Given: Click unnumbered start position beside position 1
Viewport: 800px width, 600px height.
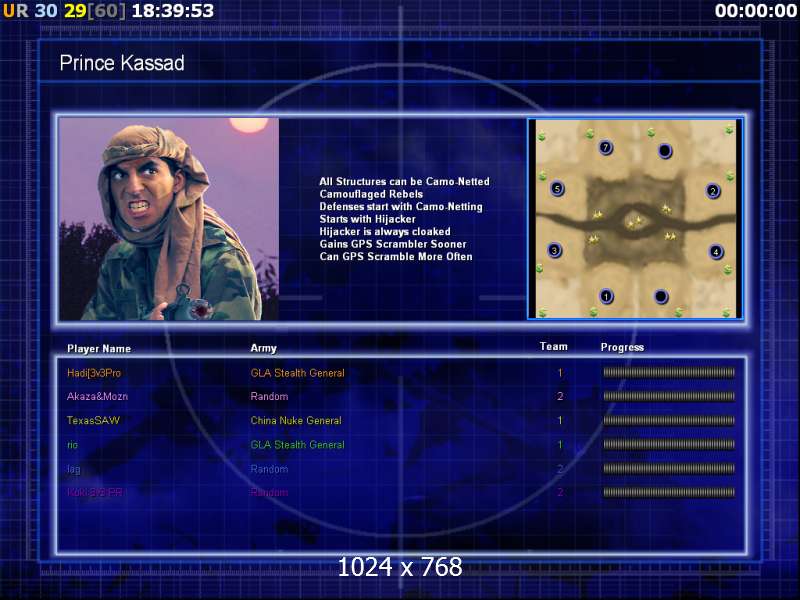Looking at the screenshot, I should pos(661,296).
